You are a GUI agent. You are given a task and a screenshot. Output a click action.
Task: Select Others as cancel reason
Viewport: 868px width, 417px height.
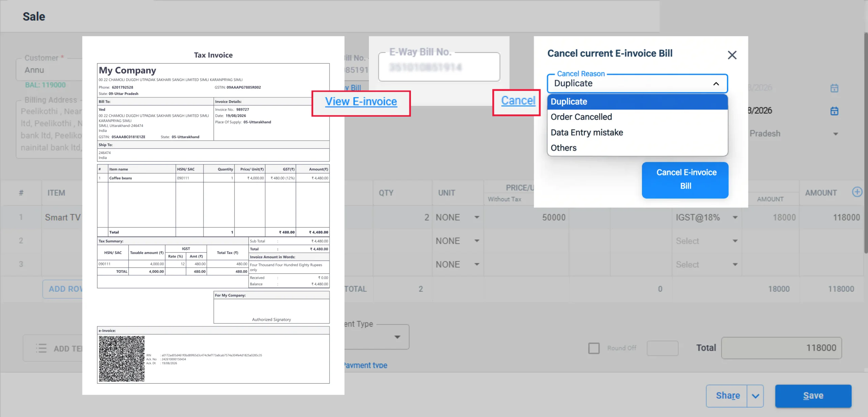(637, 148)
